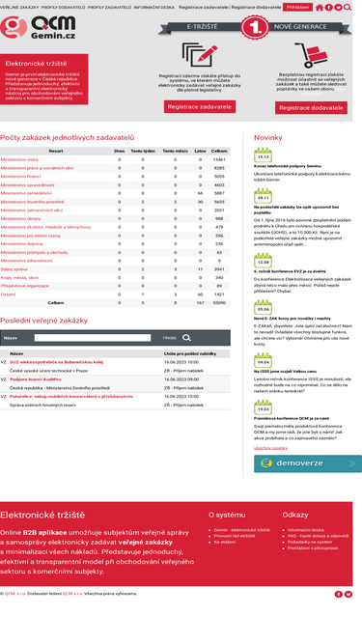The width and height of the screenshot is (362, 644).
Task: Open Ministerstvo dopravy link
Action: [x=21, y=243]
